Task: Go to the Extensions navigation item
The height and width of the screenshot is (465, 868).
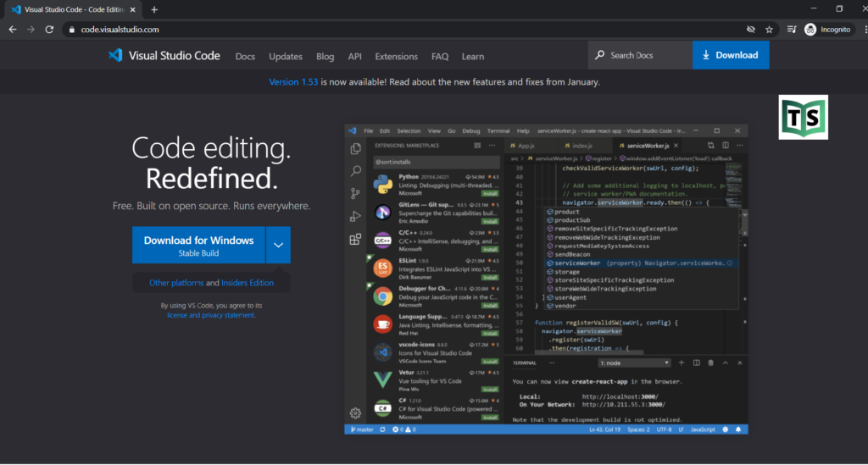Action: pos(396,57)
